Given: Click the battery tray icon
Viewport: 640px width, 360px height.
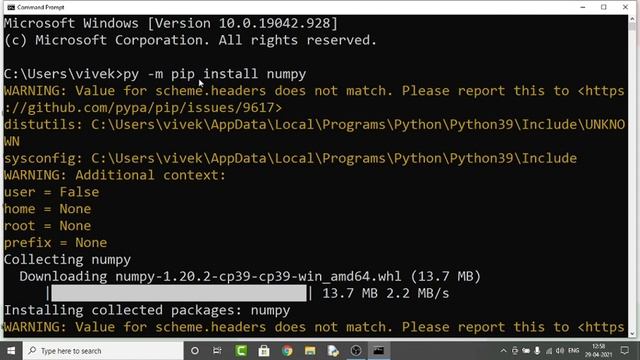Looking at the screenshot, I should [x=526, y=351].
